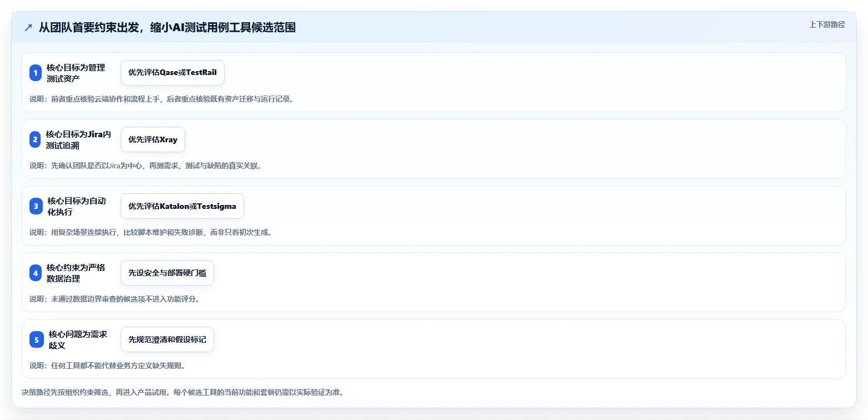Viewport: 868px width, 420px height.
Task: Click the 上下游路径 label in header
Action: (x=827, y=24)
